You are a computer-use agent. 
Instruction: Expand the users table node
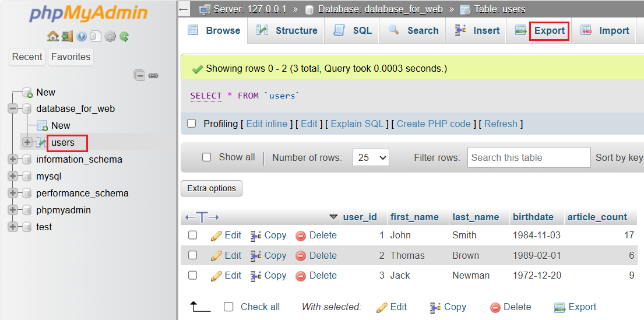pyautogui.click(x=27, y=143)
